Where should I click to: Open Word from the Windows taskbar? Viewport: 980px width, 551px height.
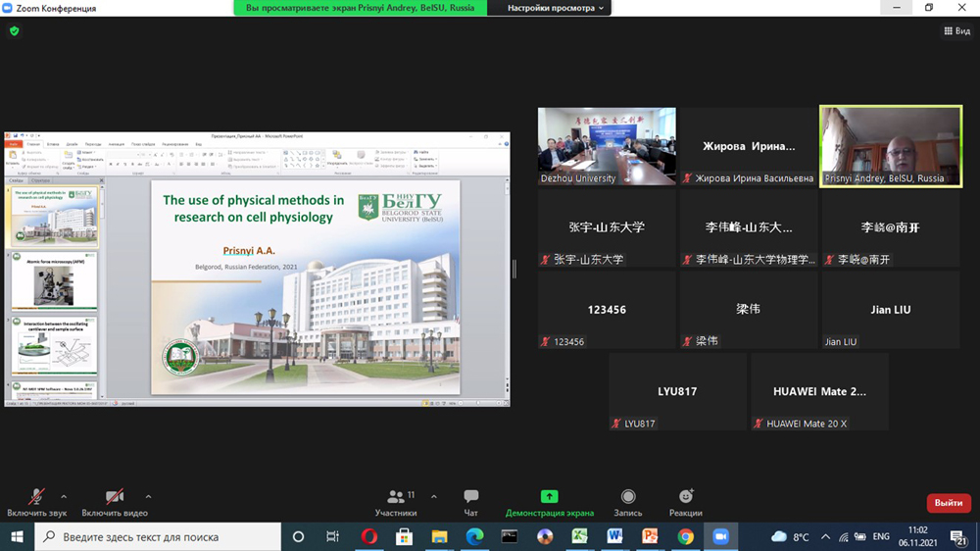(614, 537)
